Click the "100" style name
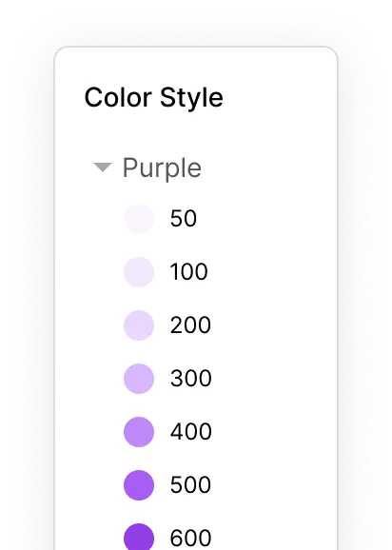 click(188, 272)
